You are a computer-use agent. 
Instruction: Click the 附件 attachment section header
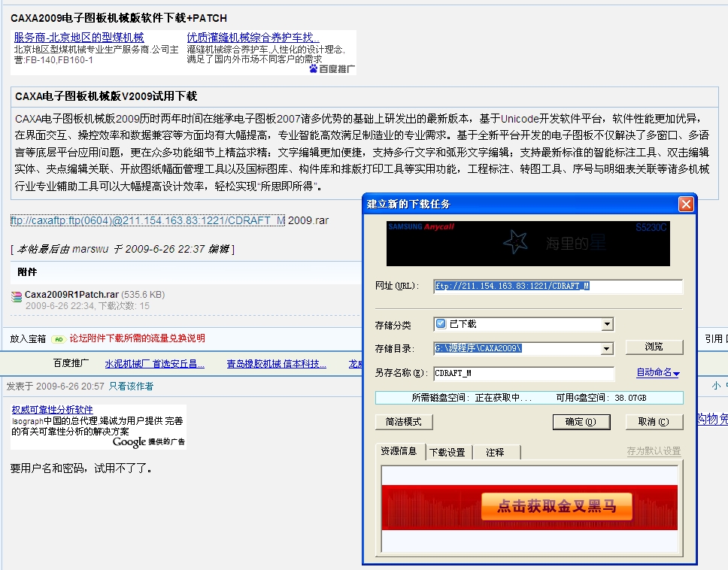coord(27,272)
